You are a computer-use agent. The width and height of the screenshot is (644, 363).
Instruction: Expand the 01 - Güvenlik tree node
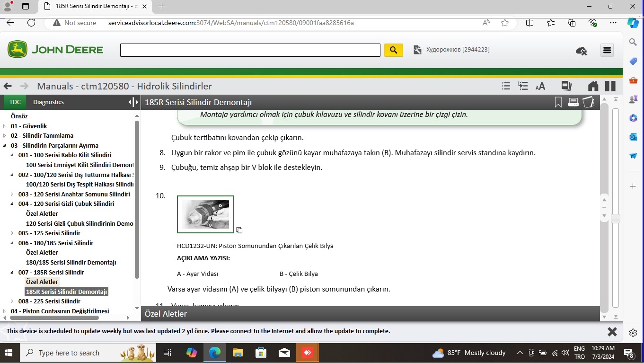[5, 126]
